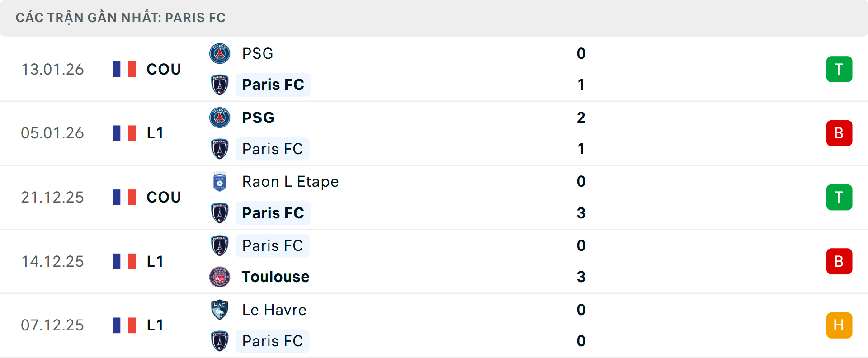Click French flag in 14.12.25 L1 row

point(124,261)
